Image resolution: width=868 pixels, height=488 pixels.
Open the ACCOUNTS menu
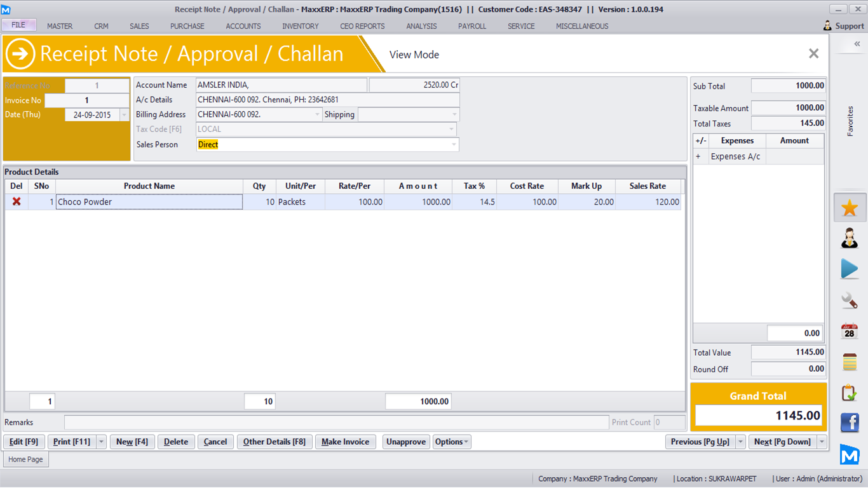(x=243, y=26)
